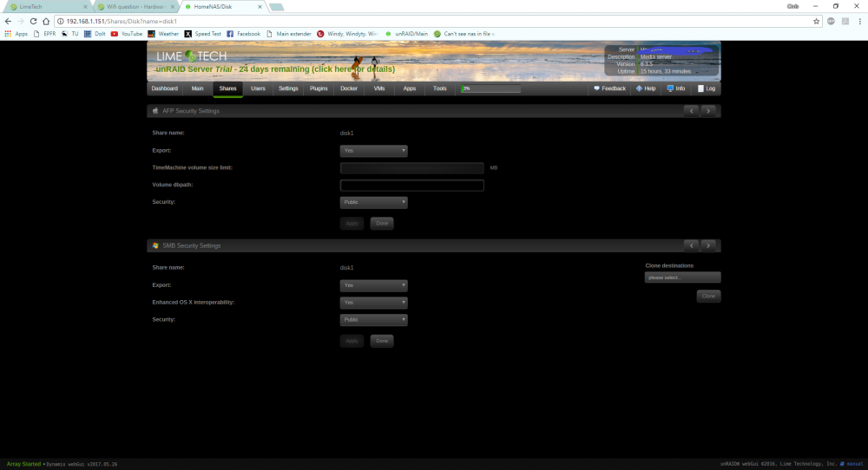Open the Weather bookmark
This screenshot has height=470, width=868.
[x=163, y=34]
